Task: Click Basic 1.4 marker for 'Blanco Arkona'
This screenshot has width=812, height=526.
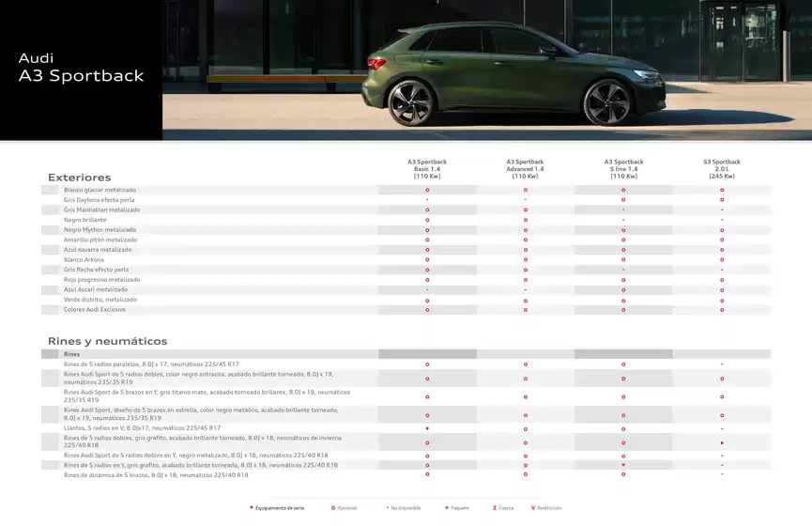Action: pyautogui.click(x=427, y=259)
